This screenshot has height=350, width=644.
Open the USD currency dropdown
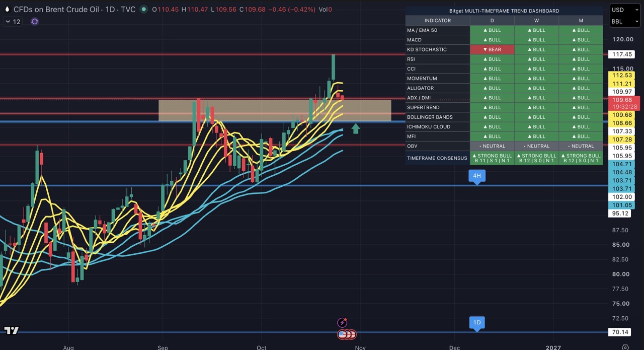point(625,10)
